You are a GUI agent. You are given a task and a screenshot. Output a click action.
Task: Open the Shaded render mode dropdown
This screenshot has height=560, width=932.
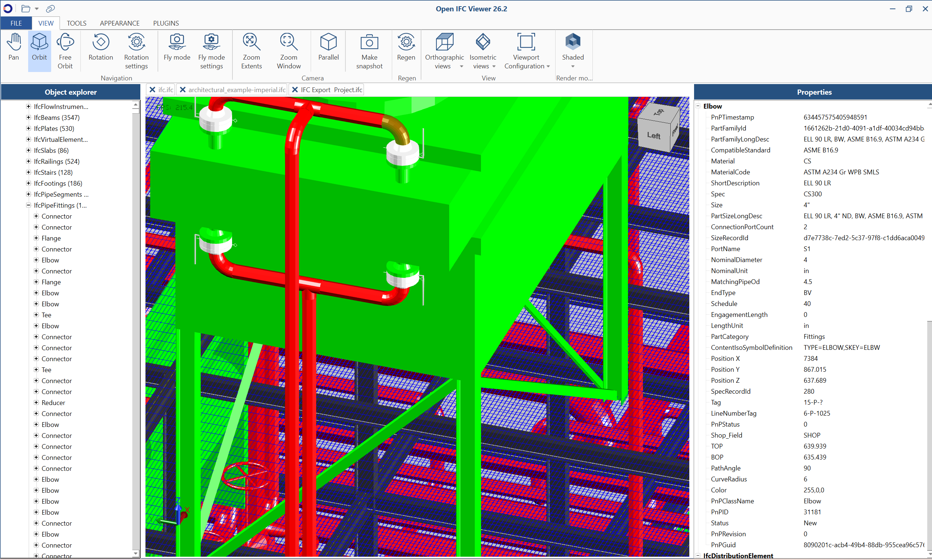click(x=573, y=67)
